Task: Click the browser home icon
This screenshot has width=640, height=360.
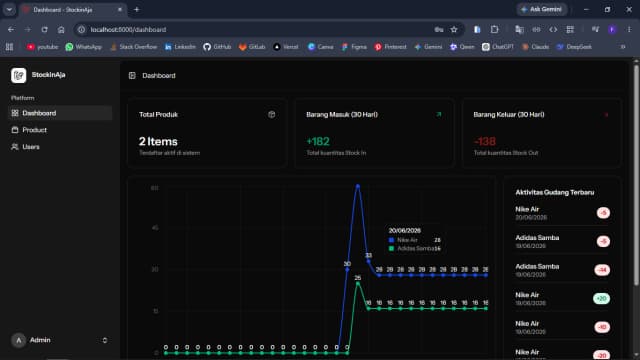Action: point(61,29)
